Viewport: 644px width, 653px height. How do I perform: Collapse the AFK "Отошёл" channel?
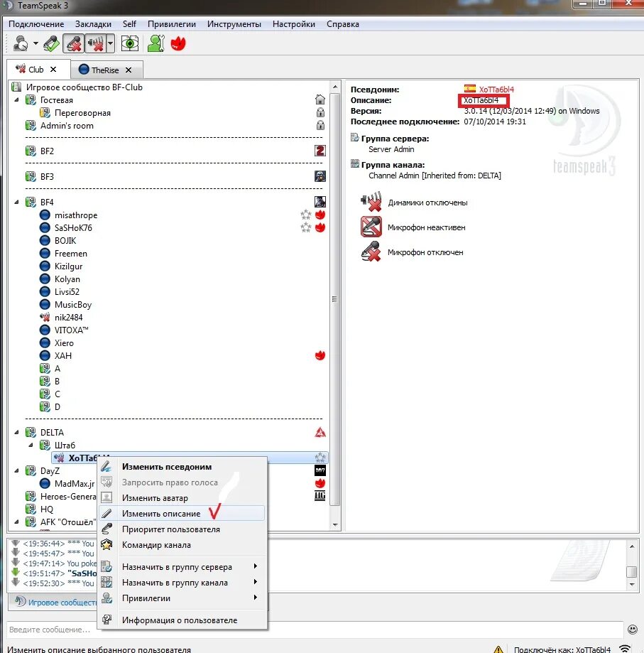coord(16,522)
